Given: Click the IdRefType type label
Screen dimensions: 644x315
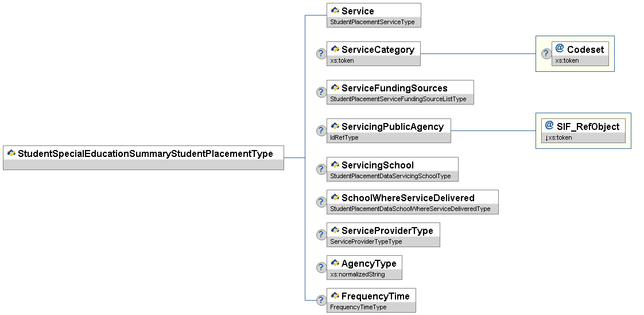Looking at the screenshot, I should [344, 138].
